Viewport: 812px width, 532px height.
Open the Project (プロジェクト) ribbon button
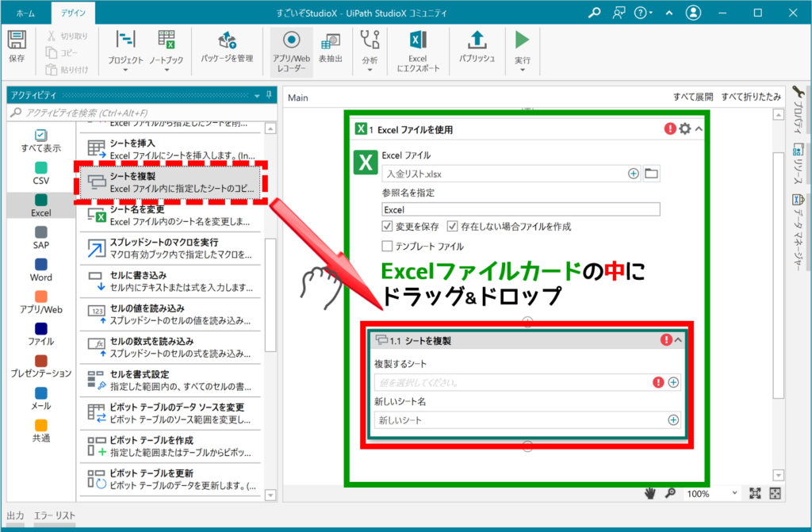pyautogui.click(x=125, y=51)
